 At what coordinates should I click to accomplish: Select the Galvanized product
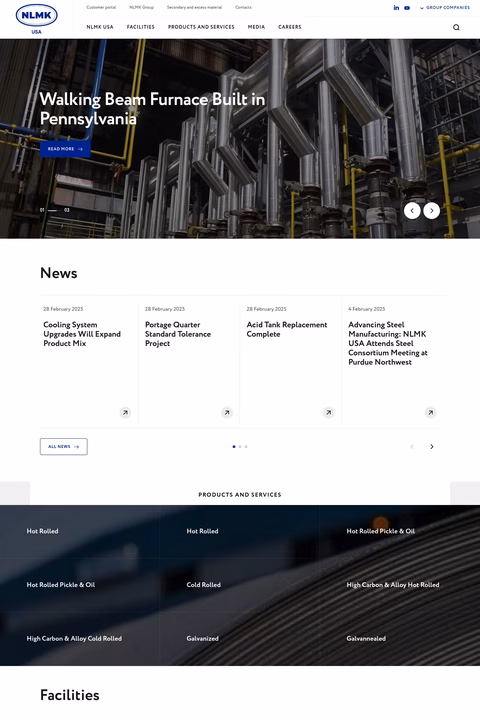click(x=202, y=639)
